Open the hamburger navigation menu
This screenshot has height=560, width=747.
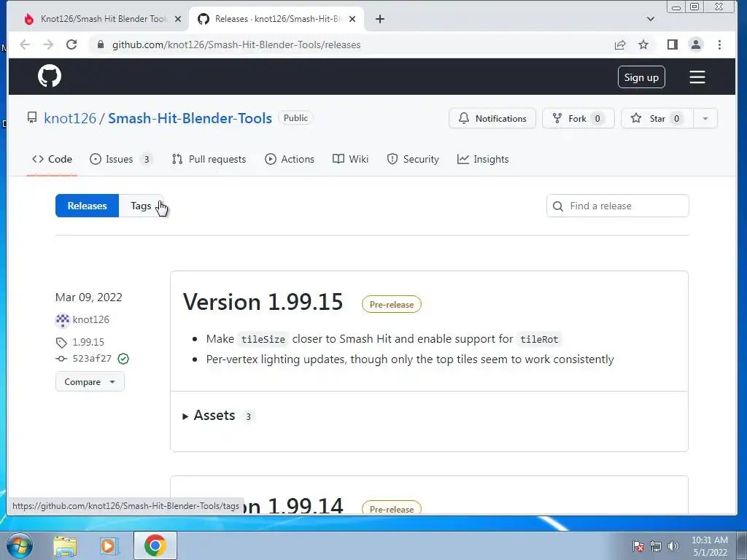click(697, 77)
